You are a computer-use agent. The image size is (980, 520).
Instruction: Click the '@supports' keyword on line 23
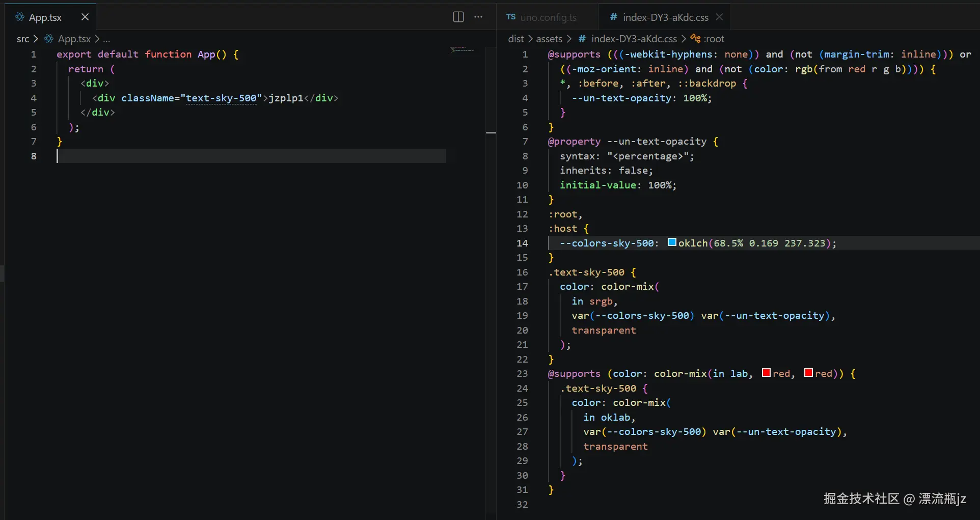[x=574, y=373]
